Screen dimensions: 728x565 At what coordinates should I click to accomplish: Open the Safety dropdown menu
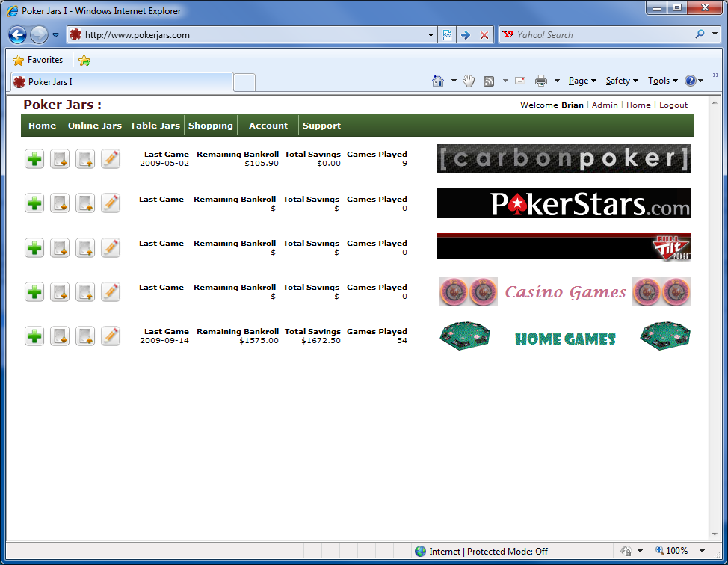point(622,81)
